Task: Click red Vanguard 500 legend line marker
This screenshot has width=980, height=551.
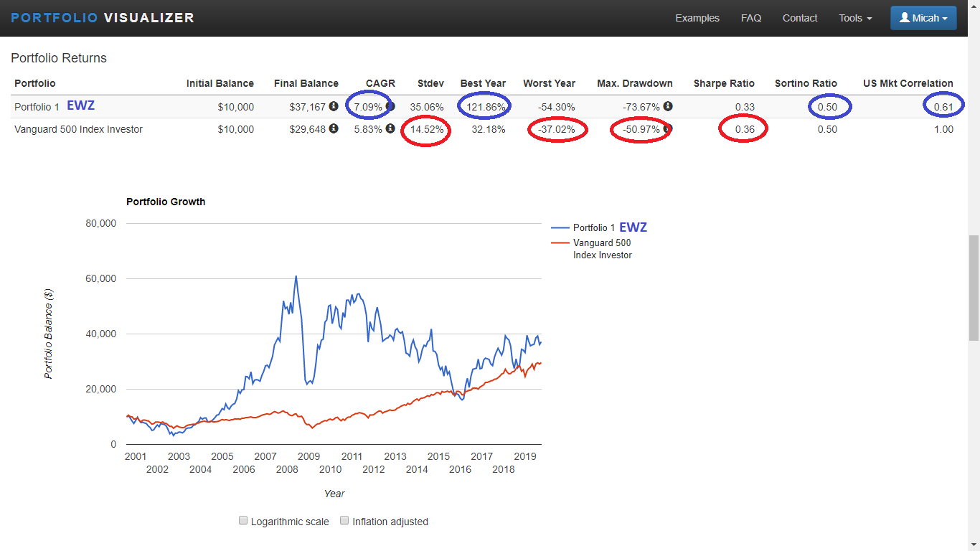Action: (560, 243)
